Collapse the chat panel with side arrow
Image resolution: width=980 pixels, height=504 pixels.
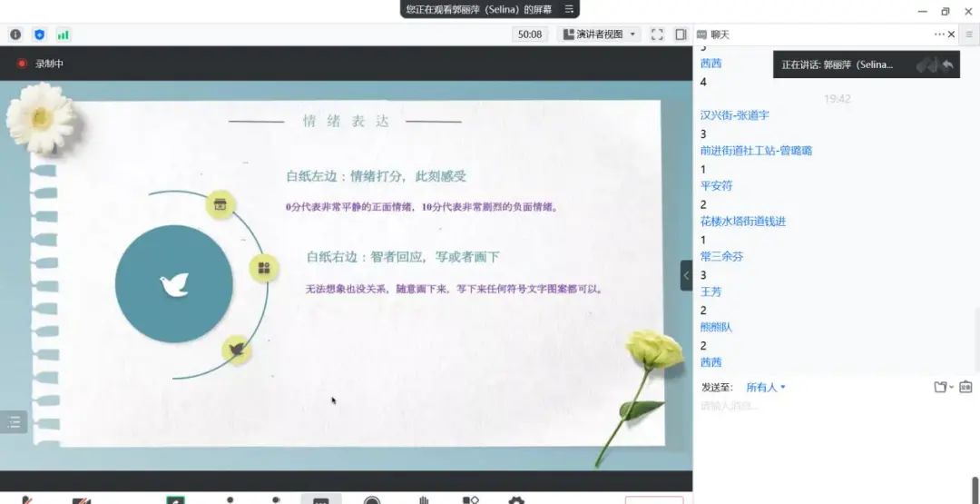point(686,275)
